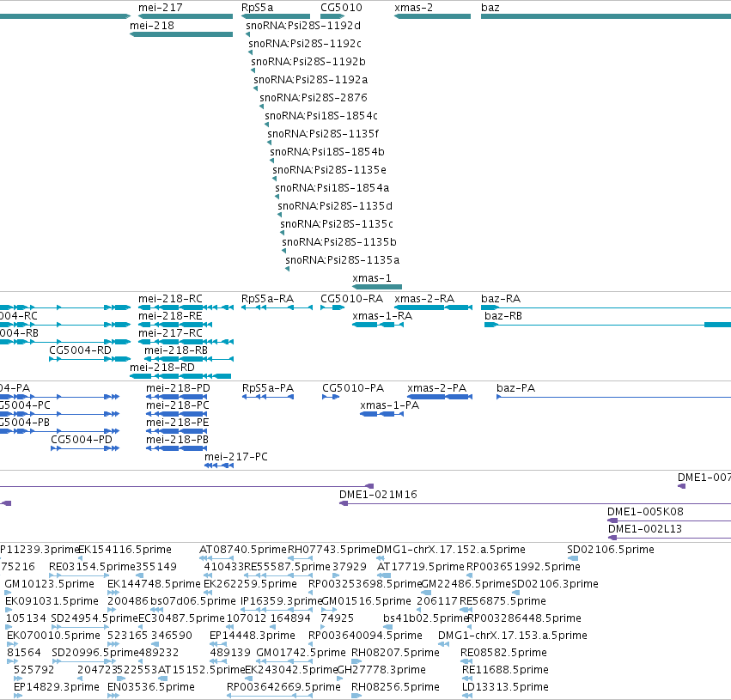Click the DME1-005K08 clone label
731x700 pixels.
(645, 512)
